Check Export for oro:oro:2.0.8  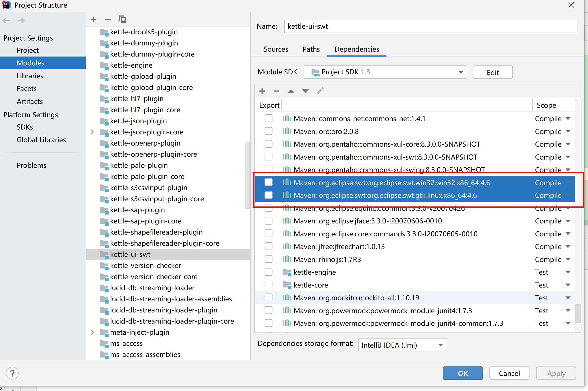point(269,131)
